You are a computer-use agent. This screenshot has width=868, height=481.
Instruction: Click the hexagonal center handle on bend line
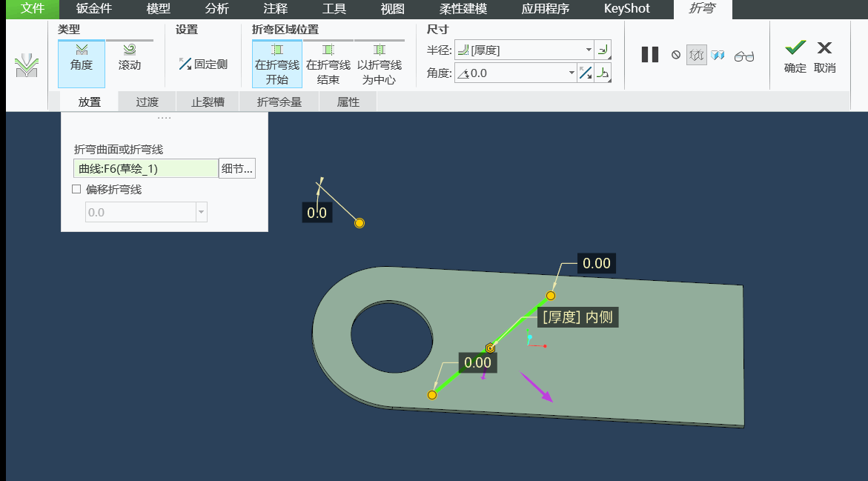click(490, 348)
